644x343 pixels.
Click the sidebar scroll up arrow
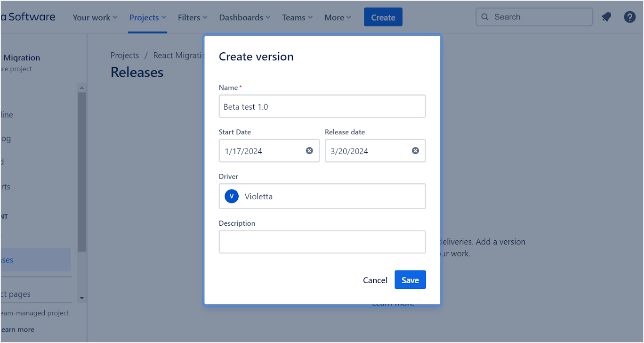[x=81, y=88]
